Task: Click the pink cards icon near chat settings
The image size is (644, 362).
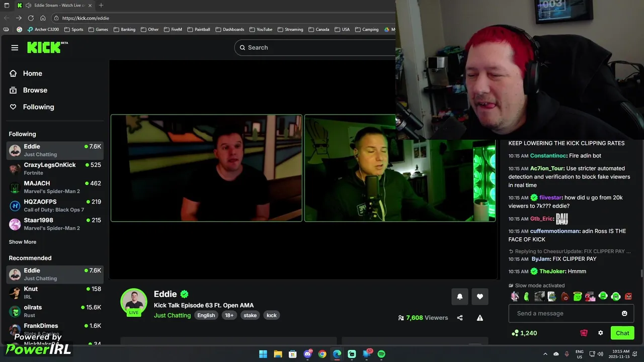Action: point(584,333)
